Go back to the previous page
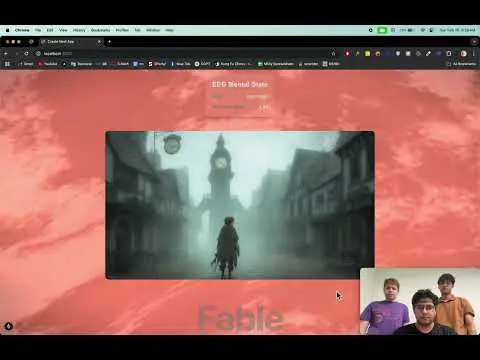This screenshot has height=360, width=480. pos(6,53)
